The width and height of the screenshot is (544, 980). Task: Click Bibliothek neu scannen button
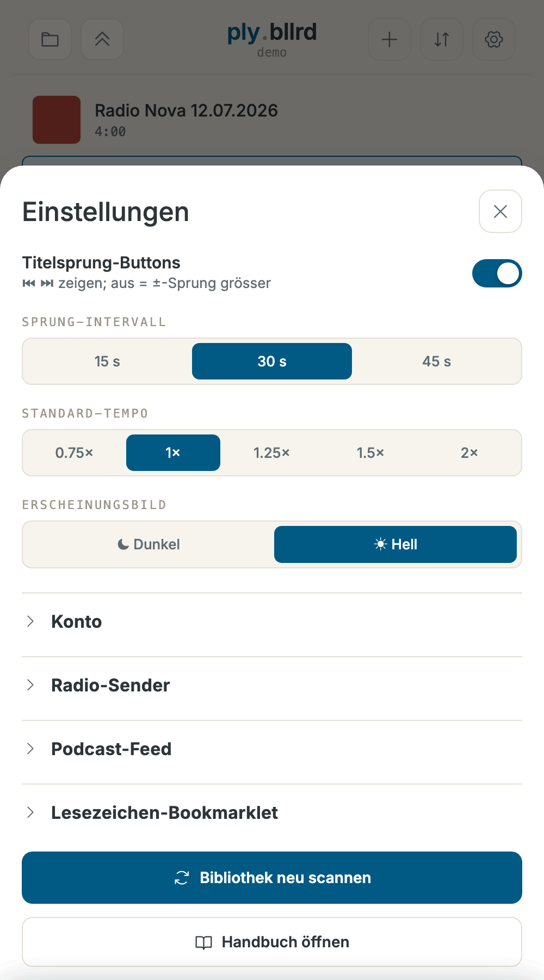click(272, 878)
